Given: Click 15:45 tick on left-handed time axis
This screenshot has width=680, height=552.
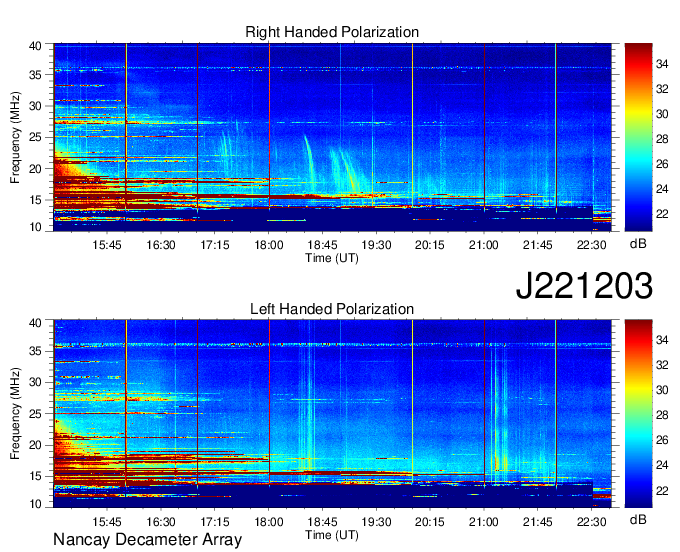Looking at the screenshot, I should click(x=107, y=522).
